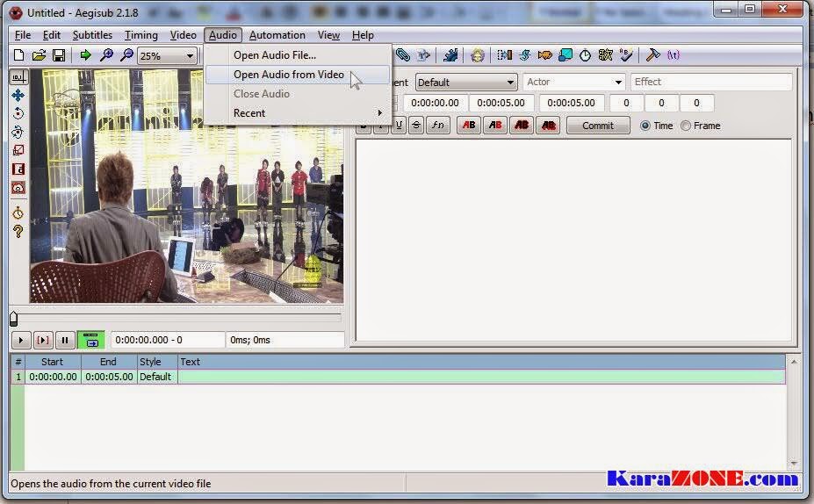This screenshot has height=504, width=814.
Task: Select the Time radio button
Action: (x=645, y=126)
